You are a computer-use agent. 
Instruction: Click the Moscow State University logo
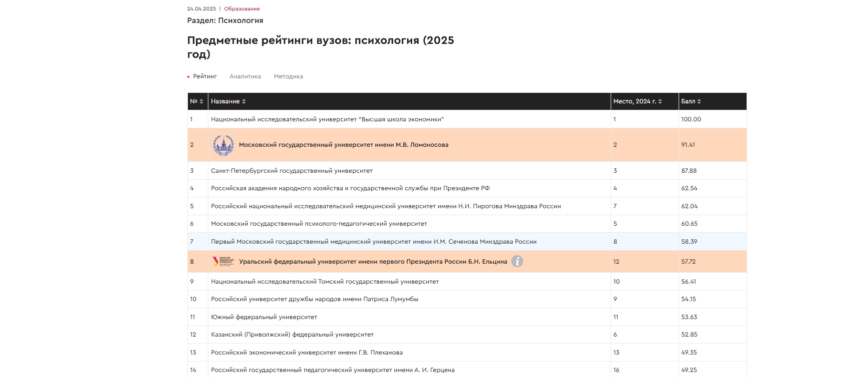coord(223,145)
